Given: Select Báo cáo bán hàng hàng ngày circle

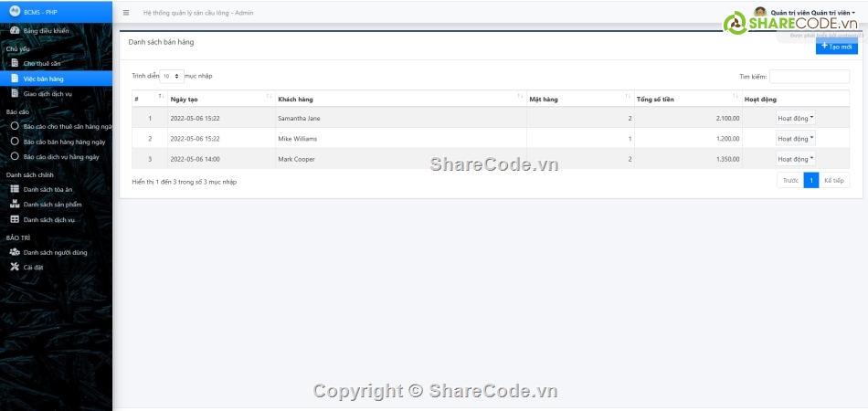Looking at the screenshot, I should coord(15,142).
